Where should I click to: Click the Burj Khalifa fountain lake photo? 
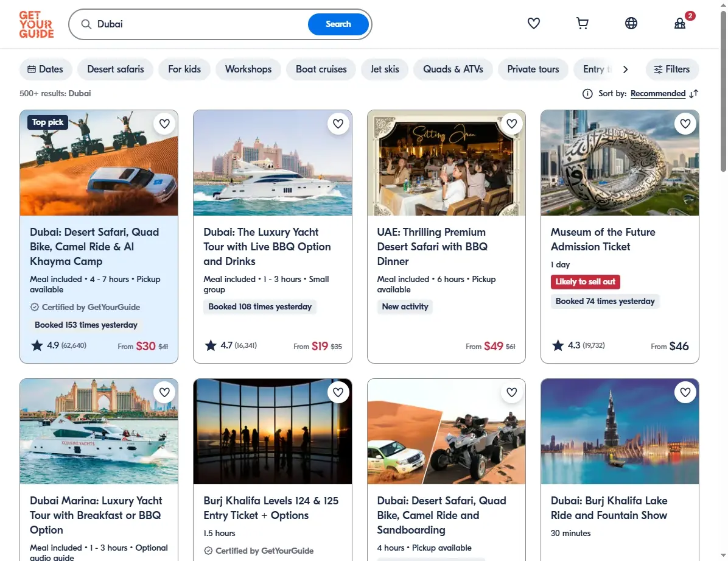tap(620, 431)
